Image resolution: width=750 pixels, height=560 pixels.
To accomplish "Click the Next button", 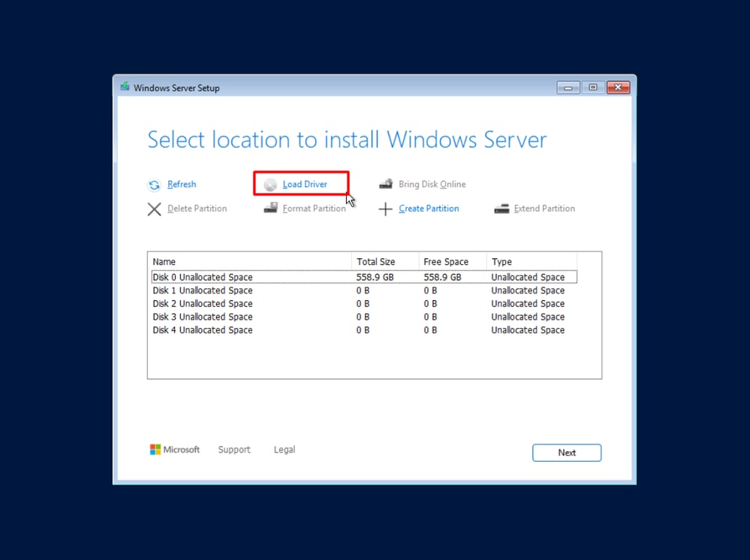I will 567,453.
